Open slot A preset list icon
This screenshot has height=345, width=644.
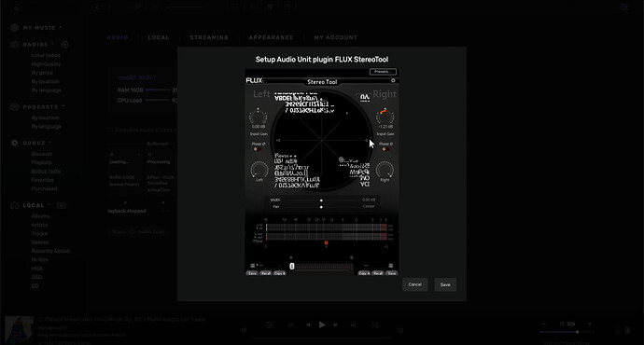pyautogui.click(x=253, y=266)
